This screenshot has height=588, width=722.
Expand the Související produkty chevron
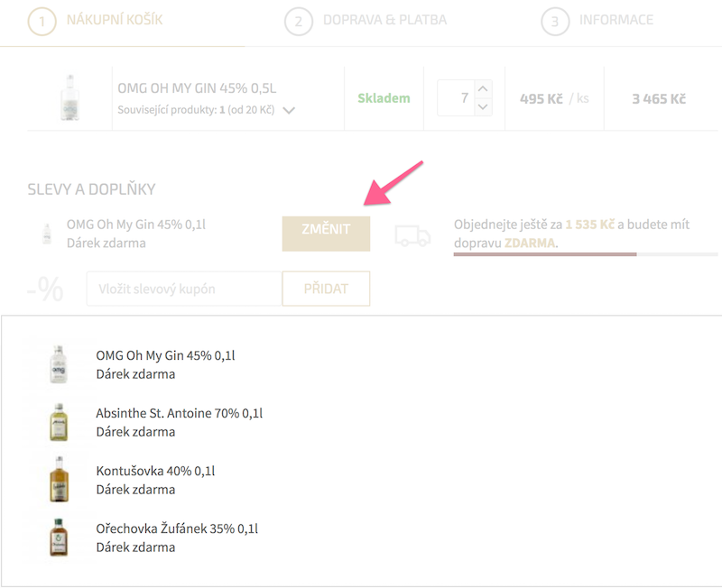point(289,110)
